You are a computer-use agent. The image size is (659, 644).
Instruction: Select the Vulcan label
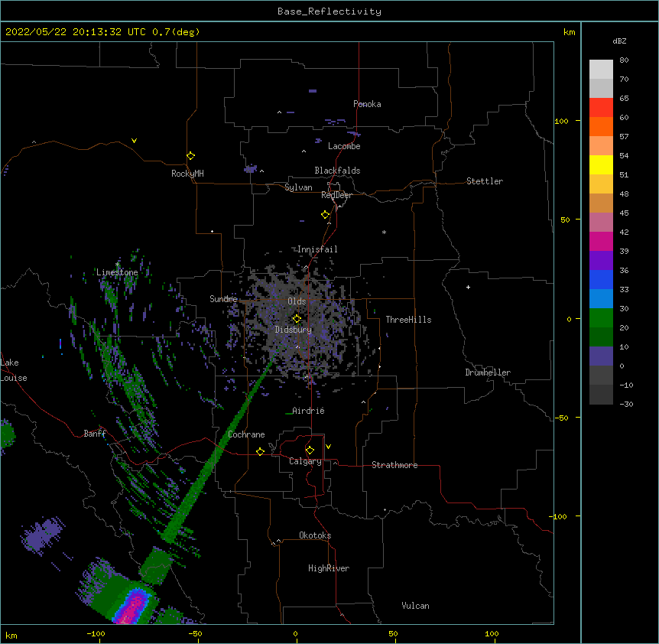click(415, 606)
